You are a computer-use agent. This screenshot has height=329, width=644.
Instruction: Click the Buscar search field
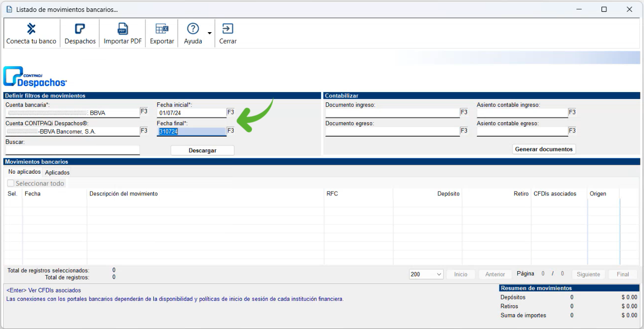(72, 149)
